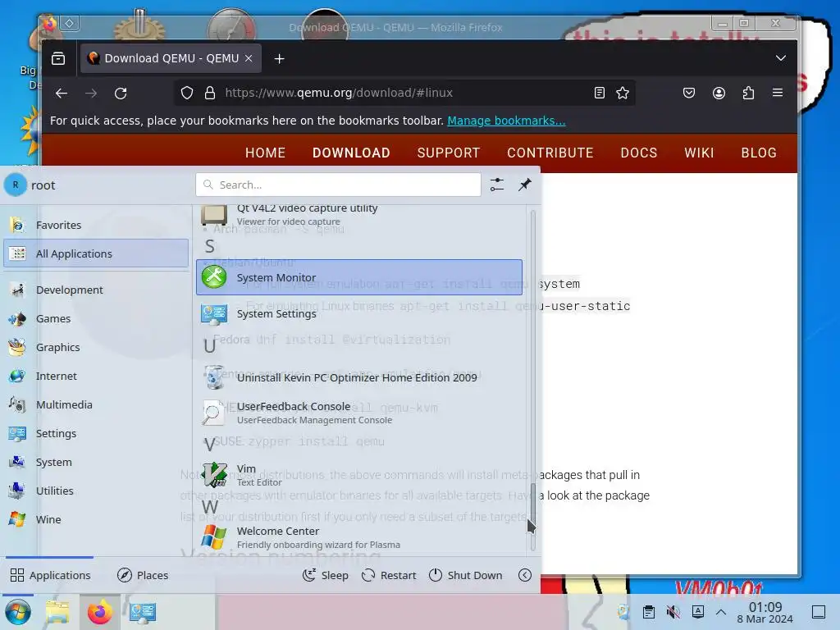Click the Firefox address bar URL

(339, 93)
